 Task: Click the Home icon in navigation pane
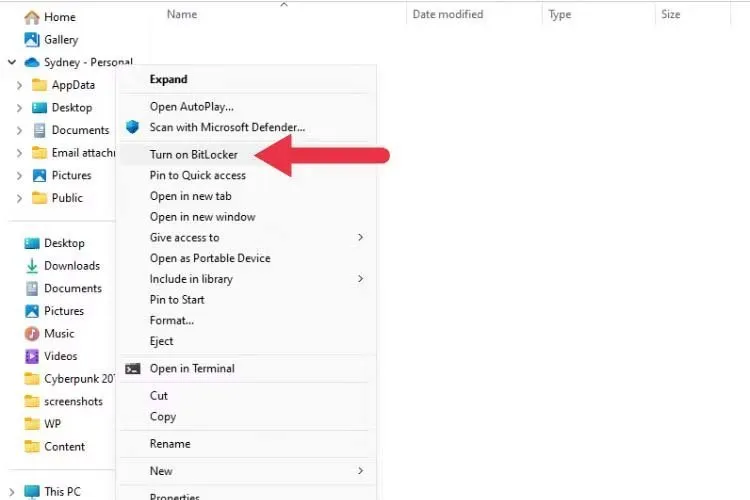[x=32, y=17]
